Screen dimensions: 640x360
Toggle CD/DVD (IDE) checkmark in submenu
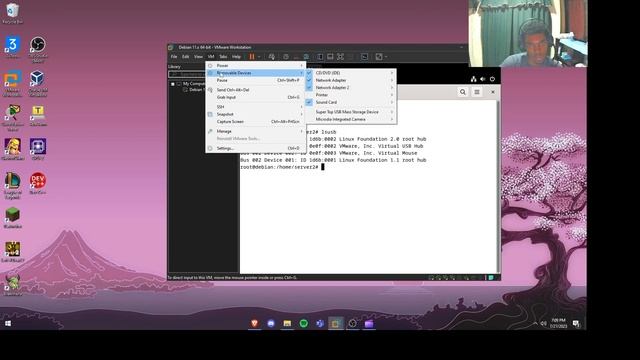pos(309,73)
